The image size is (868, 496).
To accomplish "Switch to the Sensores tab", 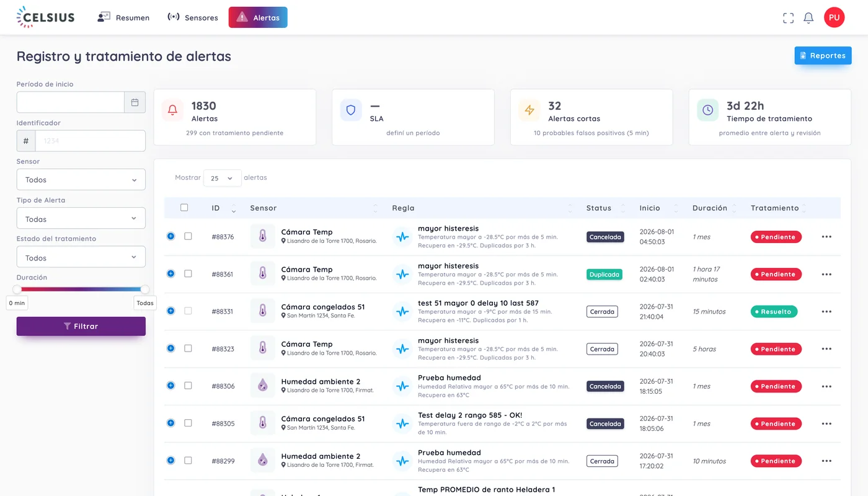I will (193, 17).
